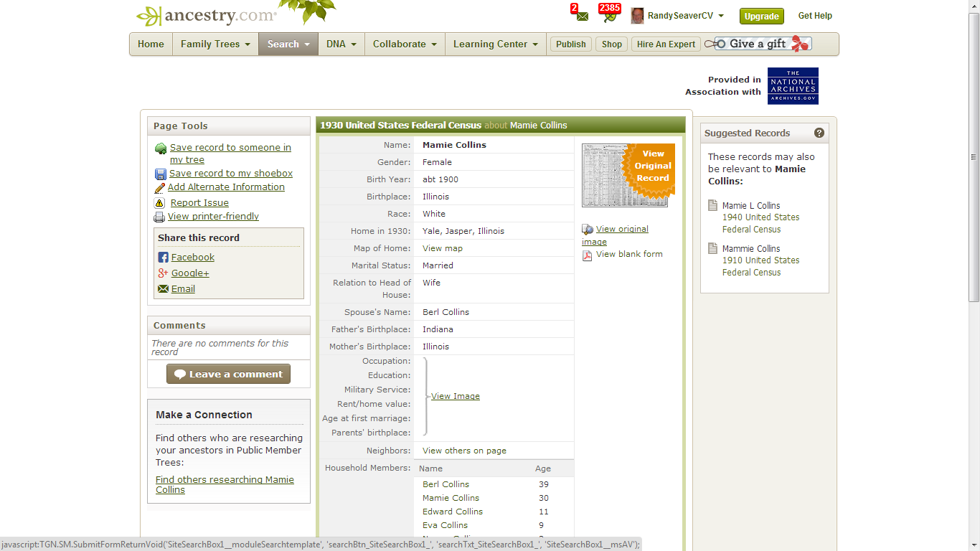Image resolution: width=980 pixels, height=551 pixels.
Task: Open the Report Issue link
Action: point(199,203)
